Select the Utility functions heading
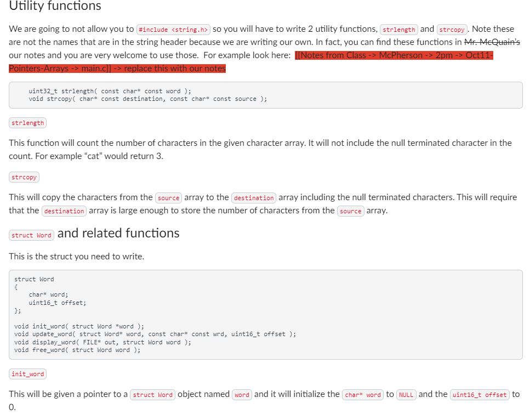 (54, 7)
